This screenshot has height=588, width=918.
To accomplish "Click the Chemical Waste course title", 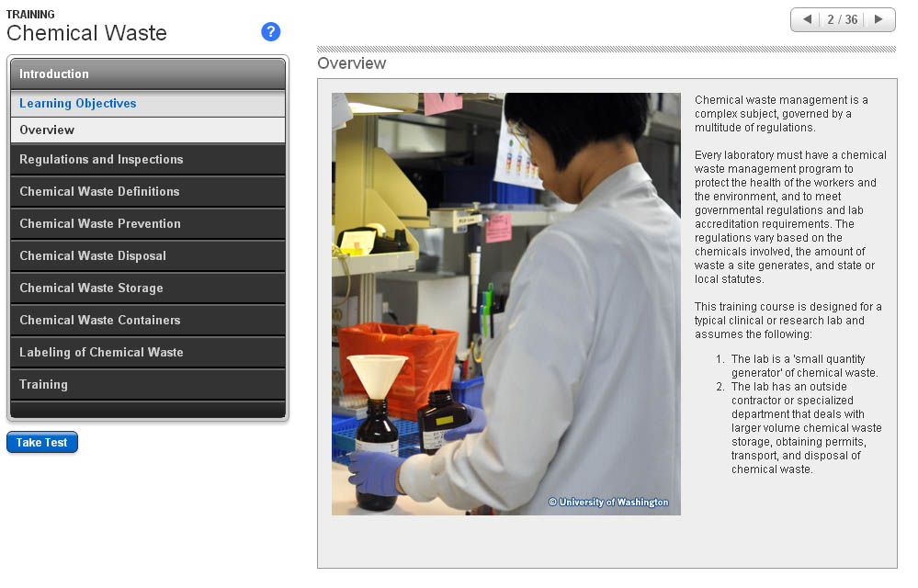I will click(x=86, y=34).
